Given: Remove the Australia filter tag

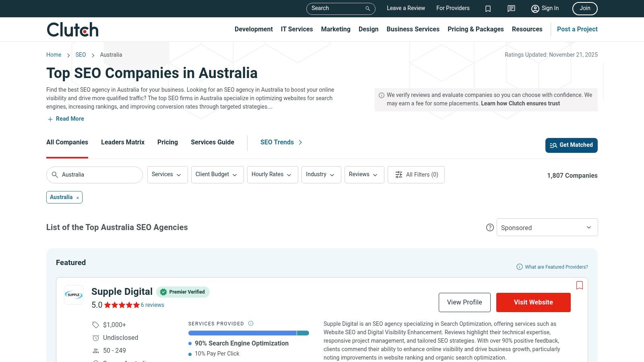Looking at the screenshot, I should (77, 197).
